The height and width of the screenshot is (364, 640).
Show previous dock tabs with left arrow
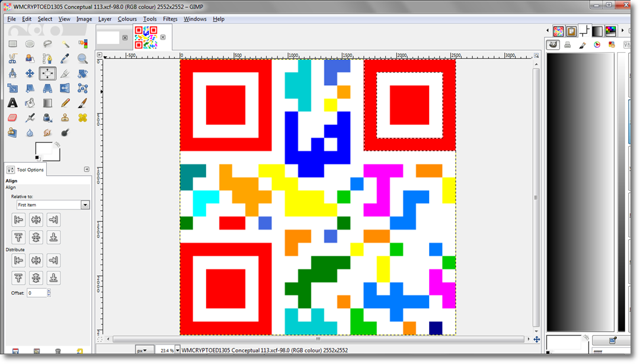coord(548,31)
